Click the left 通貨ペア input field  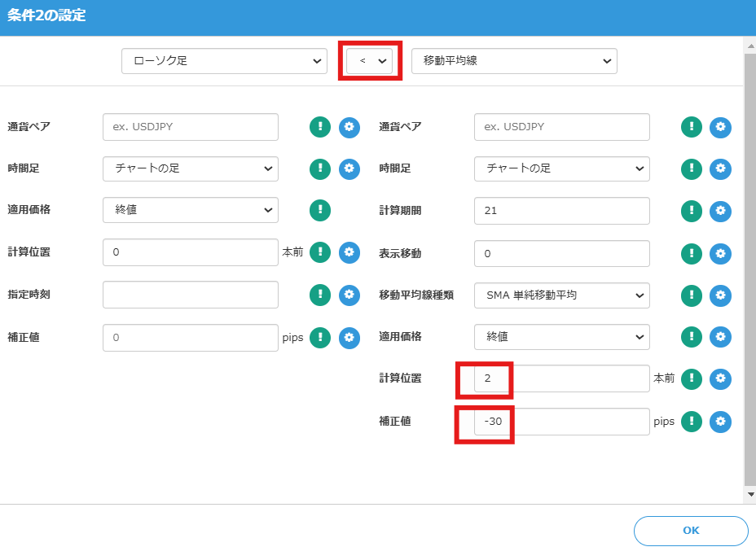point(191,127)
